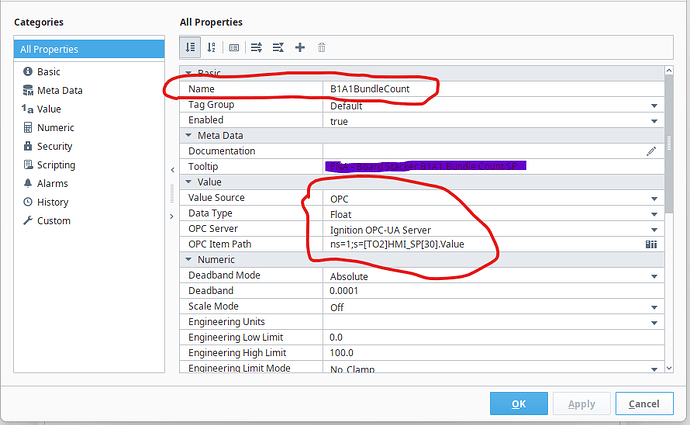
Task: Select the Alarms category
Action: click(x=46, y=183)
